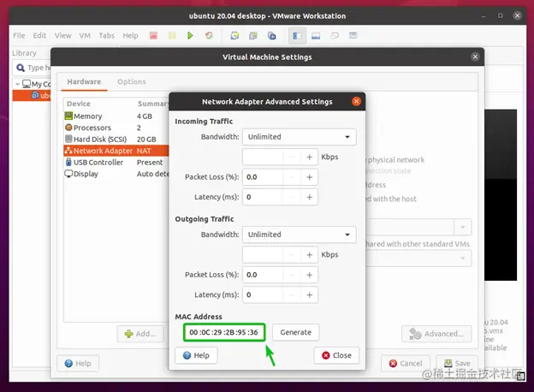534x392 pixels.
Task: Start the VM with the green play icon
Action: click(190, 36)
